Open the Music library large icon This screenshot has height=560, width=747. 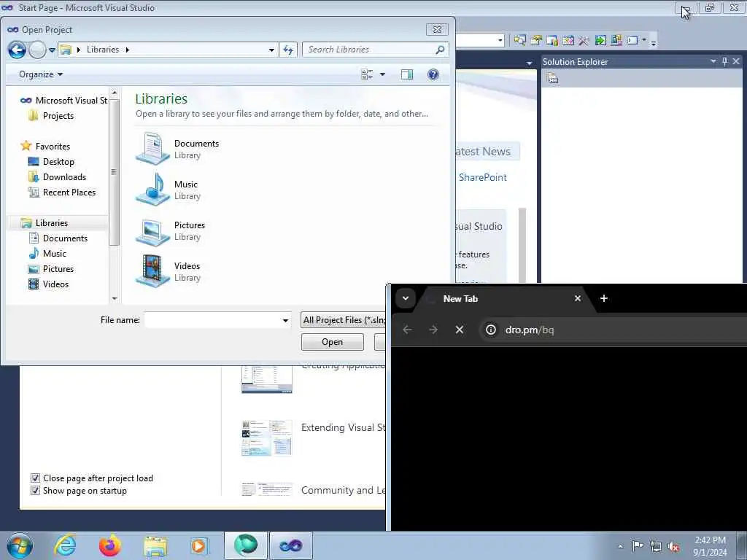(152, 190)
